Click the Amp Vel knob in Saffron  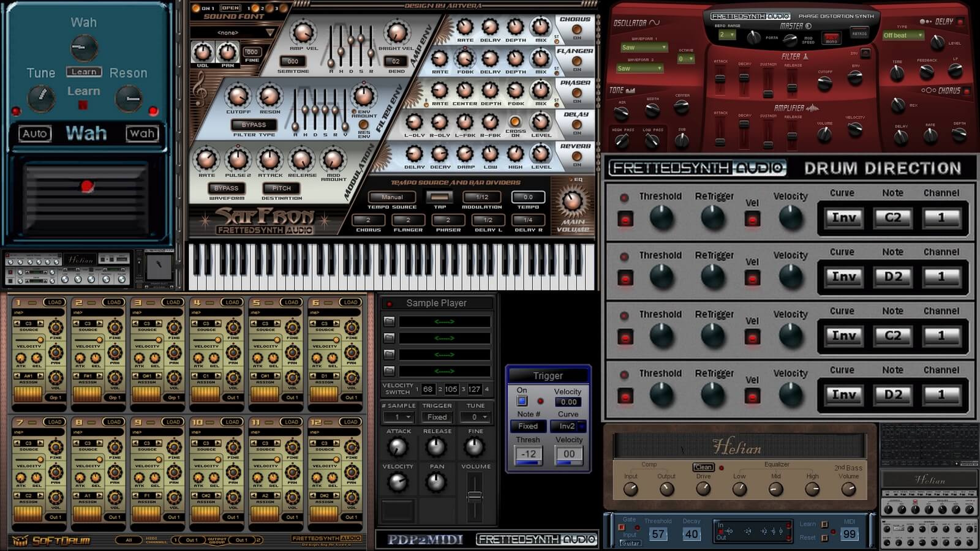(x=303, y=32)
